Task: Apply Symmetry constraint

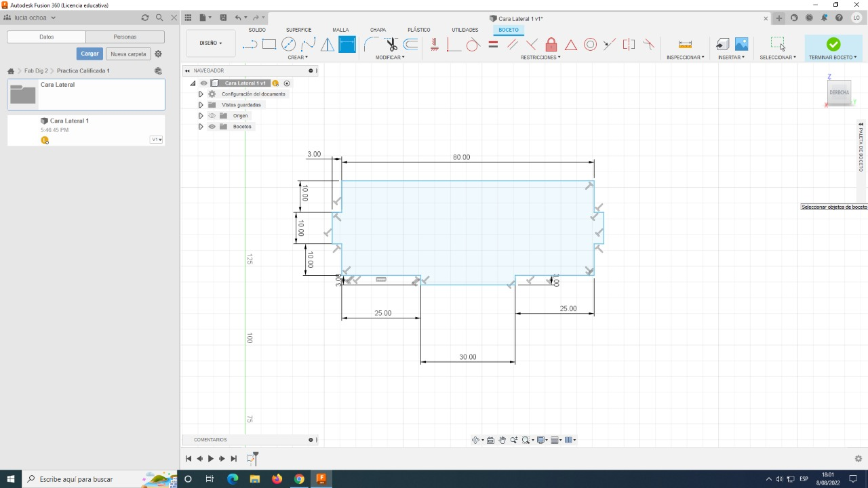Action: click(629, 45)
